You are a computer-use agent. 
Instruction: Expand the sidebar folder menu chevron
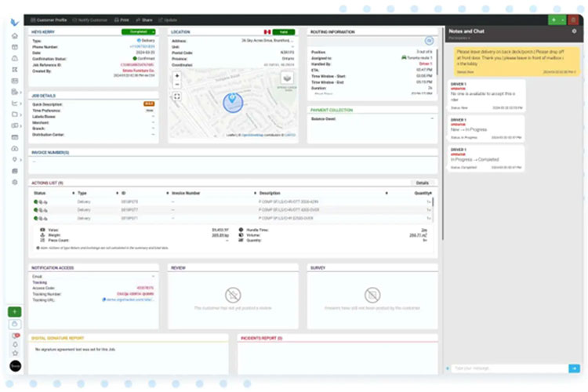tap(20, 114)
